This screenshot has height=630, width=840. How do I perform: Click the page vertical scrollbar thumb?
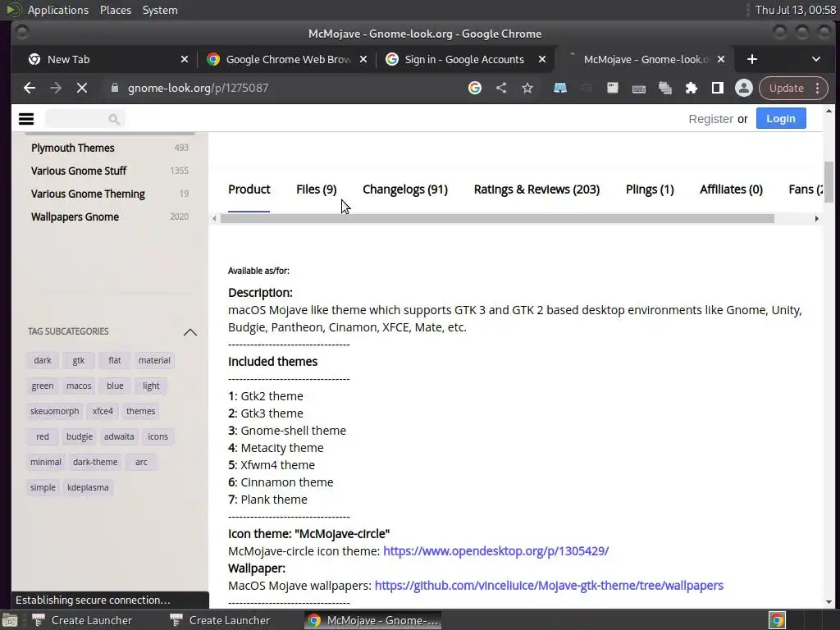[829, 182]
